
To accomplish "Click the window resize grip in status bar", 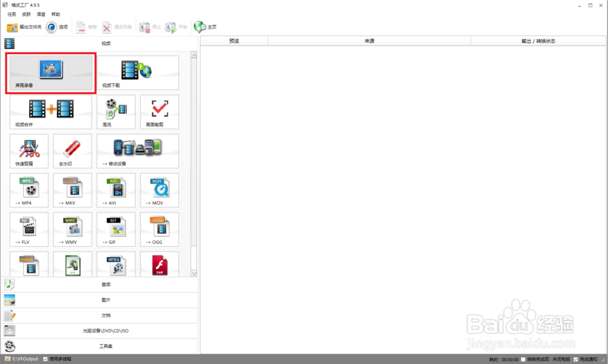I will [603, 360].
